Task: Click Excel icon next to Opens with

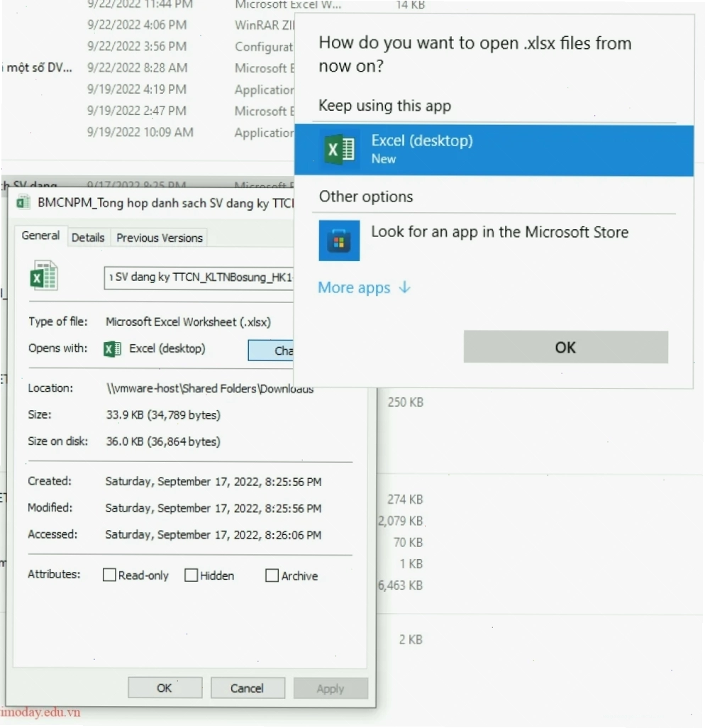Action: click(x=112, y=348)
